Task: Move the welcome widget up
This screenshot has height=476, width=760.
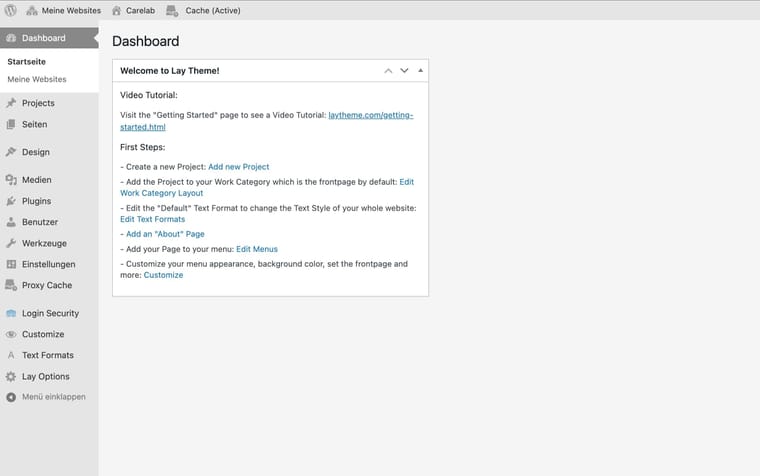Action: 388,71
